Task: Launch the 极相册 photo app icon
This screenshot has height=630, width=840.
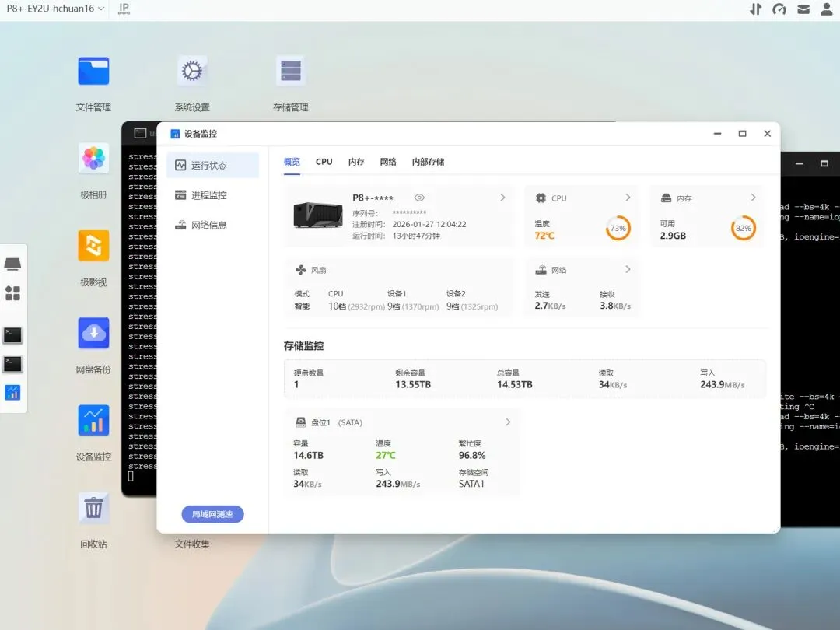Action: pyautogui.click(x=93, y=159)
